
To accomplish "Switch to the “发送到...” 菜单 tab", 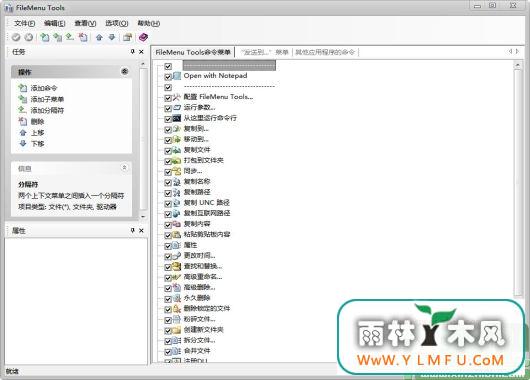I will (x=264, y=52).
